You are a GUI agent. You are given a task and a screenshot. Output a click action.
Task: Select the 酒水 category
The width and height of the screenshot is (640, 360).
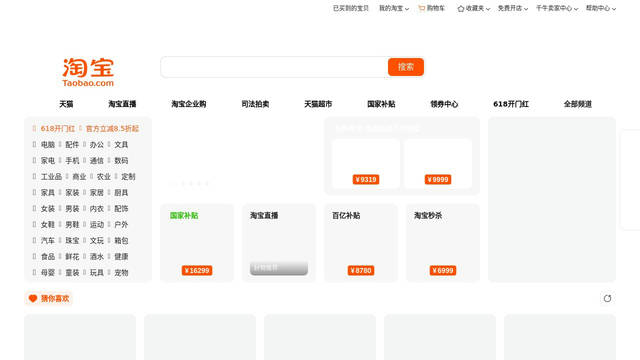pyautogui.click(x=97, y=257)
